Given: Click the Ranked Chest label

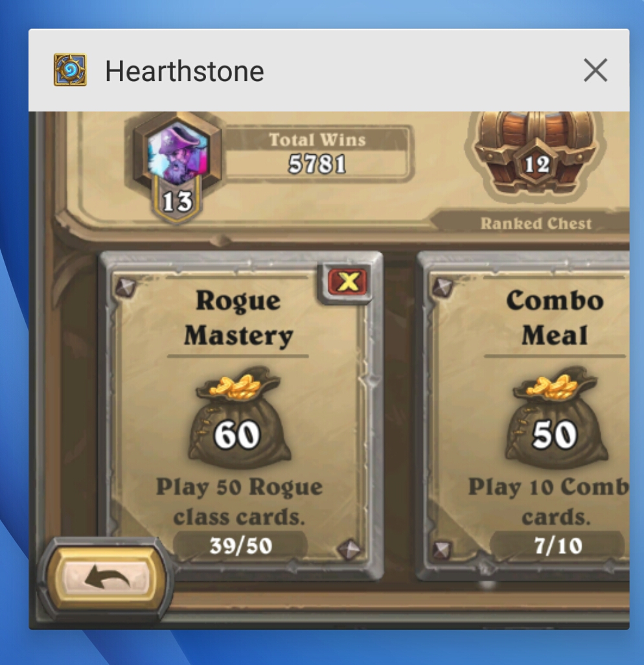Looking at the screenshot, I should (x=535, y=224).
